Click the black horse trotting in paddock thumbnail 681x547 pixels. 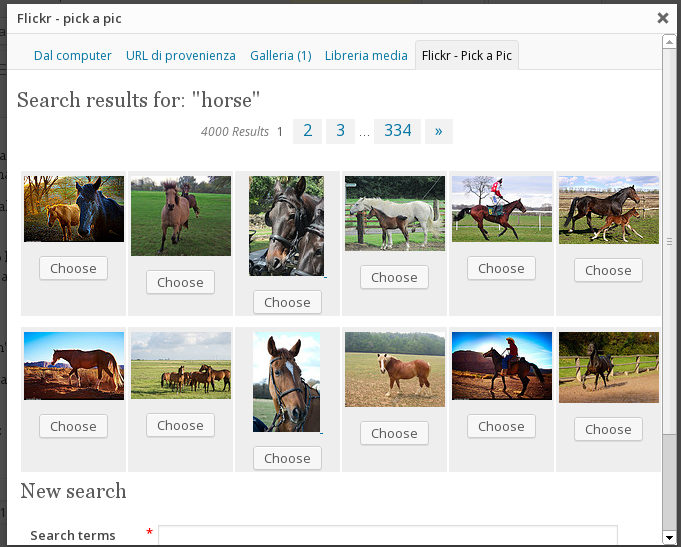(x=608, y=367)
